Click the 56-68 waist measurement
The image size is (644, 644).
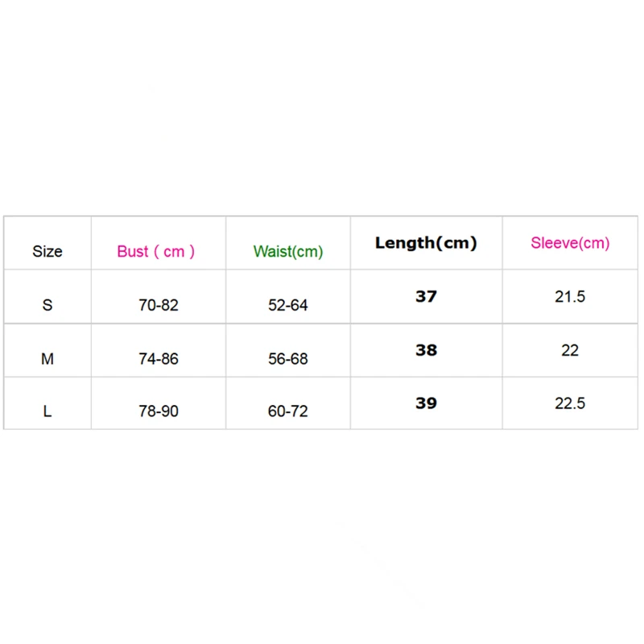pos(288,359)
